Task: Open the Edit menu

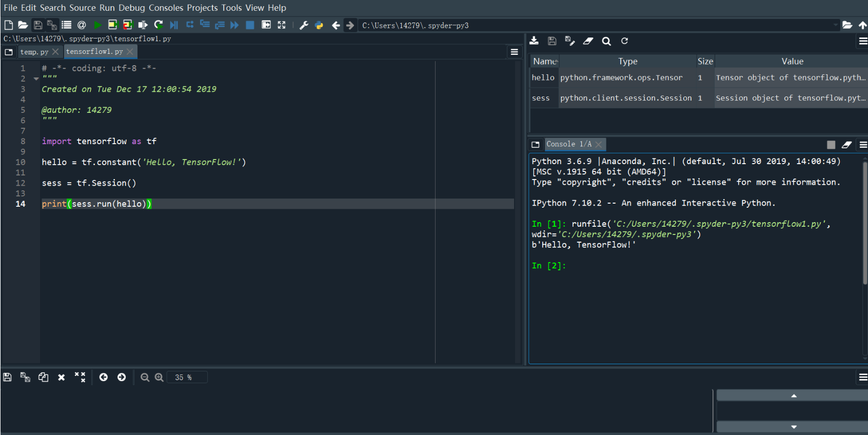Action: (x=29, y=8)
